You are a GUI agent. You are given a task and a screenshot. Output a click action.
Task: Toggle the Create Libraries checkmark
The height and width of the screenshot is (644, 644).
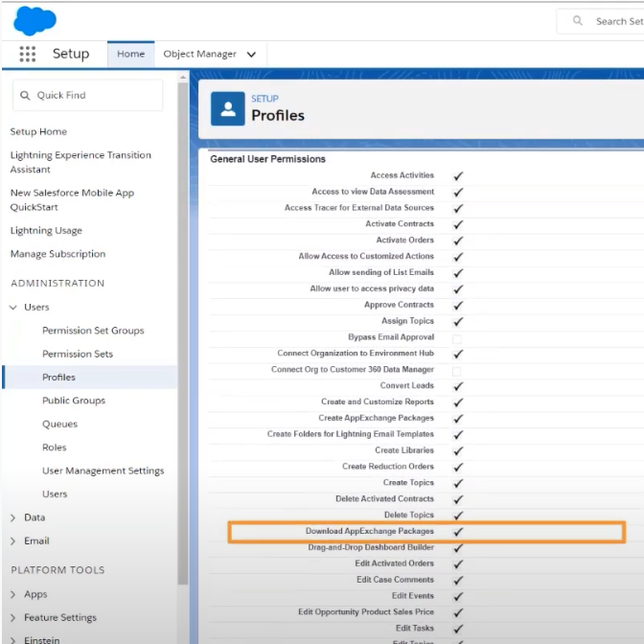tap(457, 451)
